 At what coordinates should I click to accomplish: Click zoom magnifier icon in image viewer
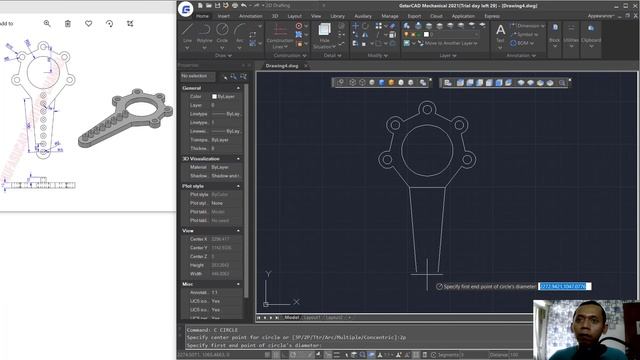pos(47,24)
